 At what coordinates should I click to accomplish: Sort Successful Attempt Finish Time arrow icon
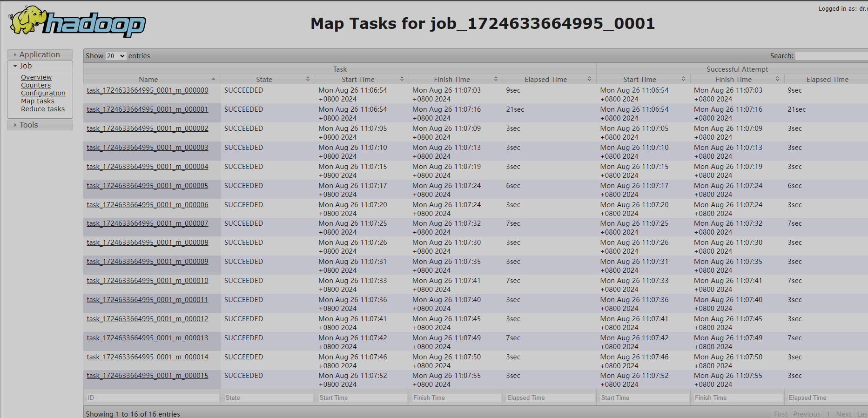(x=777, y=79)
